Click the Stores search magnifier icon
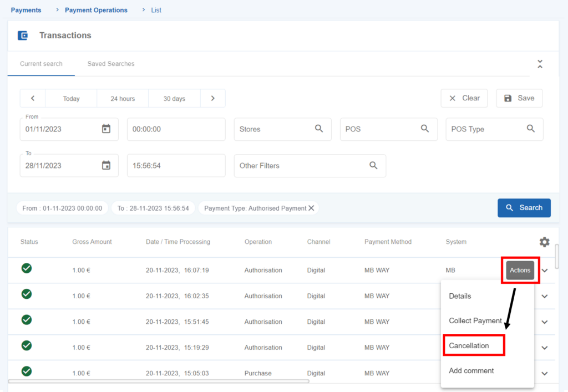This screenshot has width=568, height=392. pyautogui.click(x=319, y=129)
